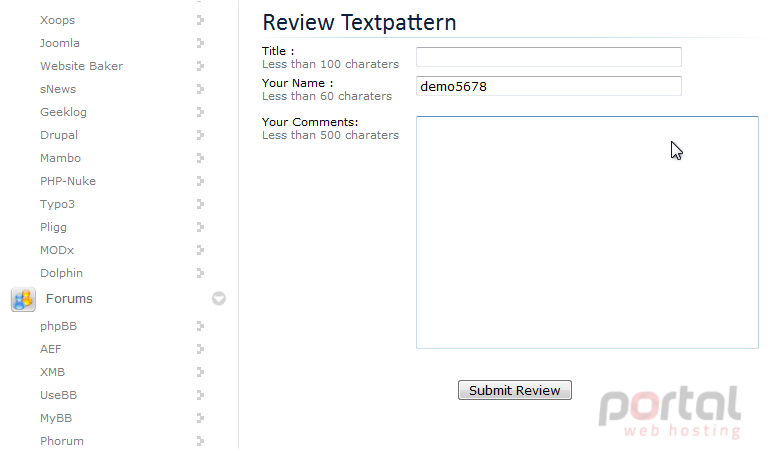Click the arrow icon beside phpBB
Screen dimensions: 776x450
(x=200, y=326)
